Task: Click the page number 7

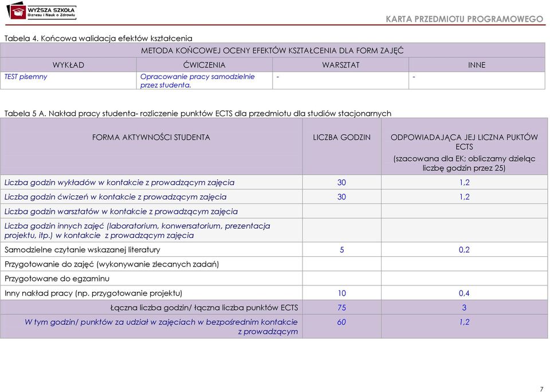Action: coord(541,389)
